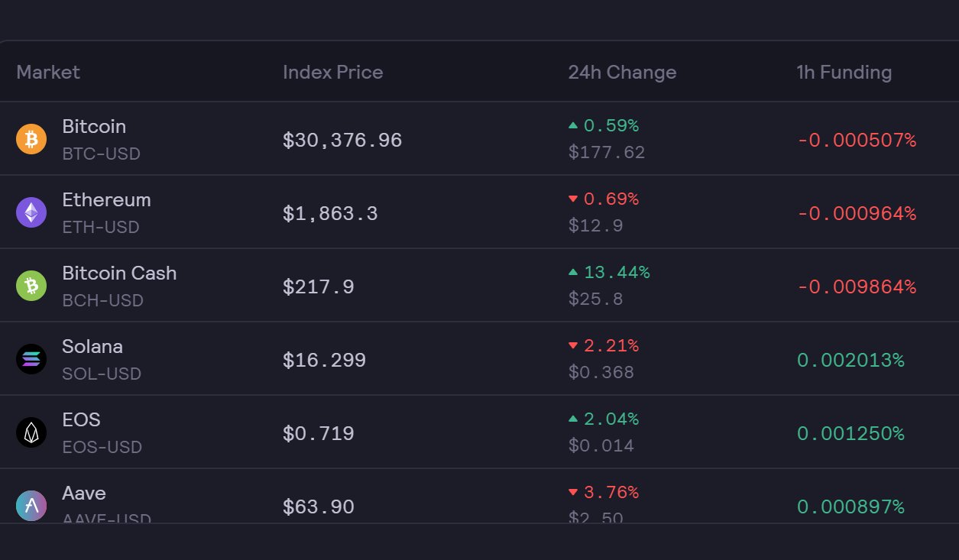This screenshot has height=560, width=959.
Task: Click the -0.000507% funding rate
Action: coord(857,141)
